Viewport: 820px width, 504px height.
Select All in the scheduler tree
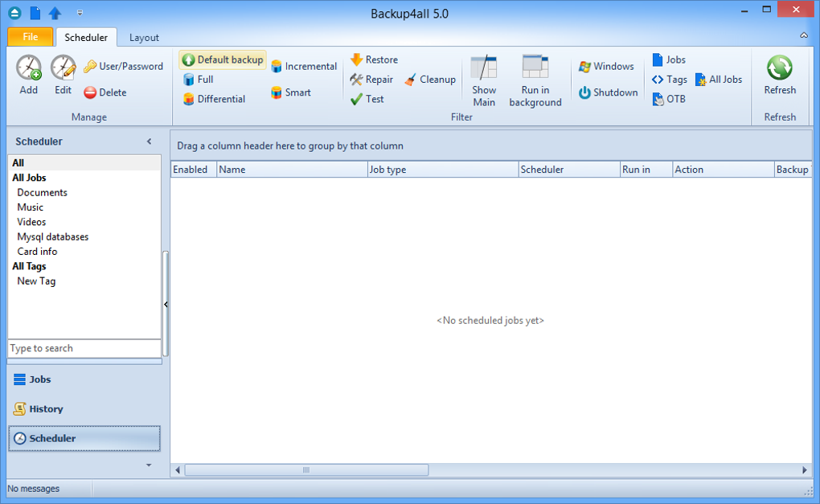pos(84,163)
